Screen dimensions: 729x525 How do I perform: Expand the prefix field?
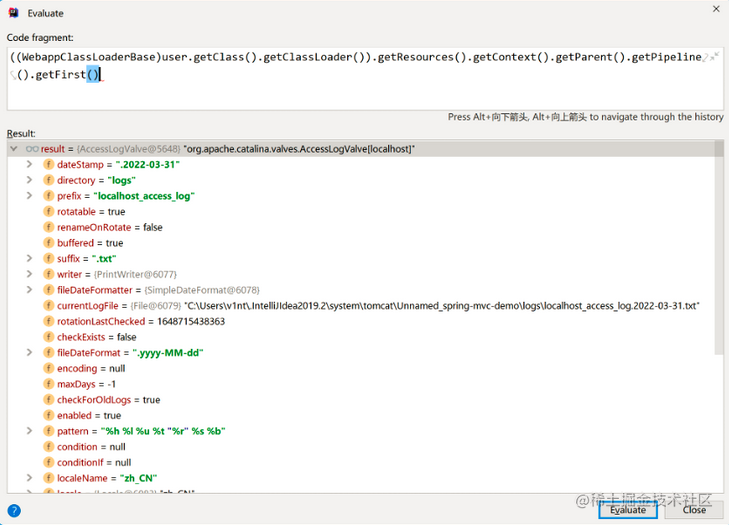(x=29, y=196)
